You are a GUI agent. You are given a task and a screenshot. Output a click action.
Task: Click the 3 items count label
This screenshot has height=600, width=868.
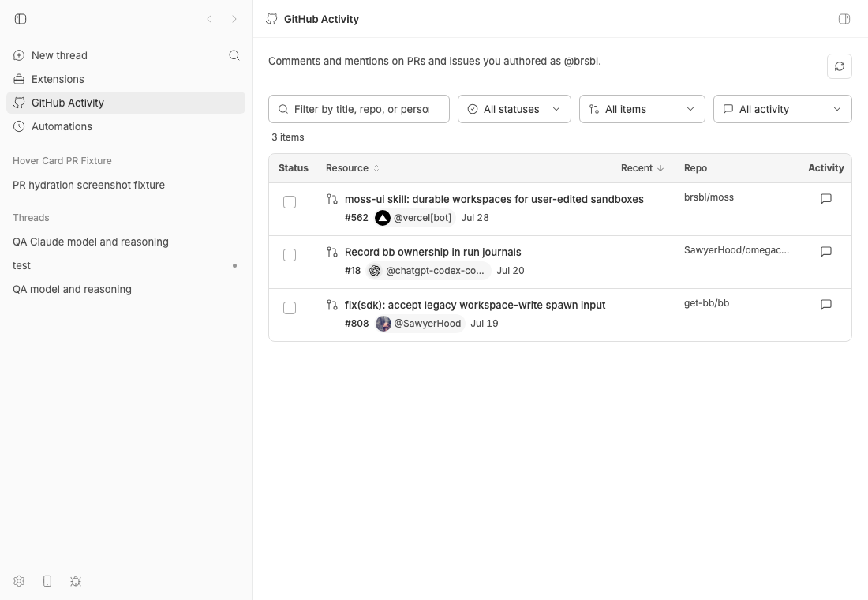287,137
